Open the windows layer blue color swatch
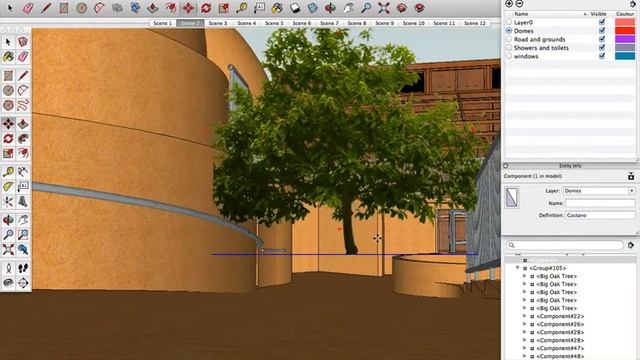 [x=625, y=56]
